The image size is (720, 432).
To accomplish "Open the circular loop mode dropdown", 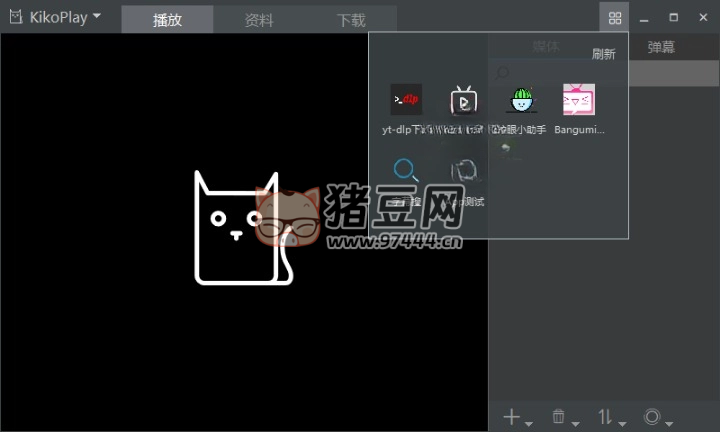I will pos(656,417).
